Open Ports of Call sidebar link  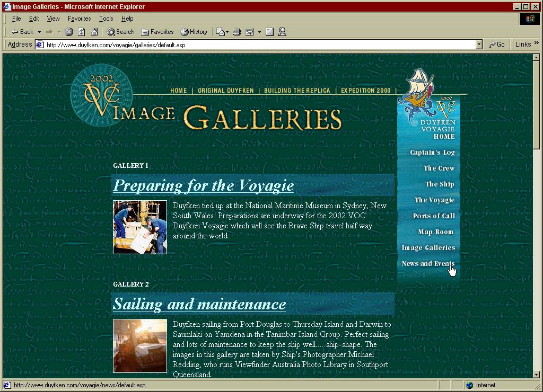pos(434,216)
